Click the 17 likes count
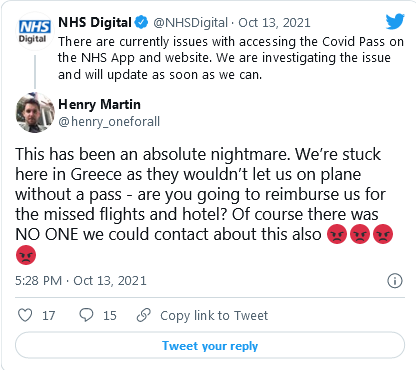This screenshot has width=416, height=370. point(49,315)
